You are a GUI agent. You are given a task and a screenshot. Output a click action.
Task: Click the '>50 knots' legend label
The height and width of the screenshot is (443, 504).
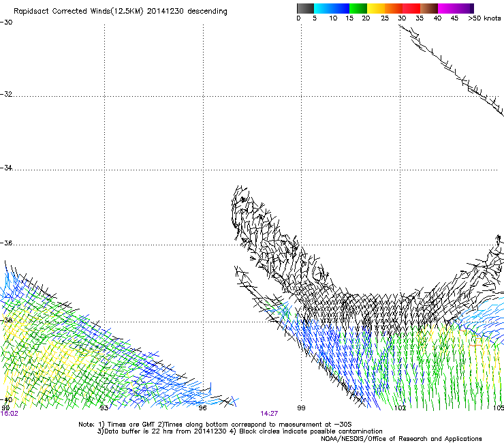tap(484, 18)
